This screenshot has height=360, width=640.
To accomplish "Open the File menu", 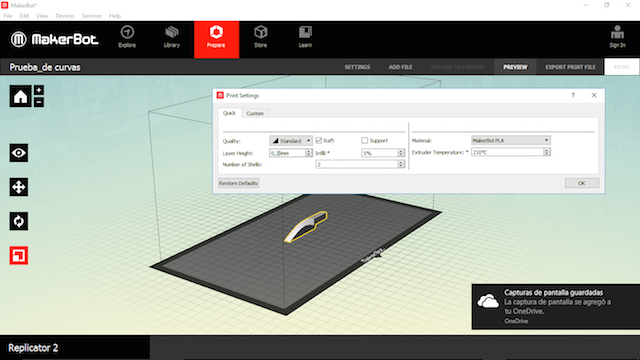I will (8, 16).
